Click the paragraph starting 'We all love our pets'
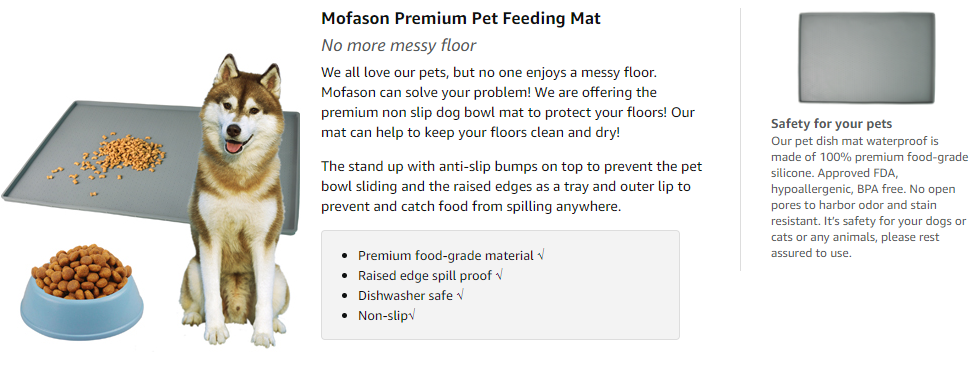The height and width of the screenshot is (381, 970). (508, 103)
